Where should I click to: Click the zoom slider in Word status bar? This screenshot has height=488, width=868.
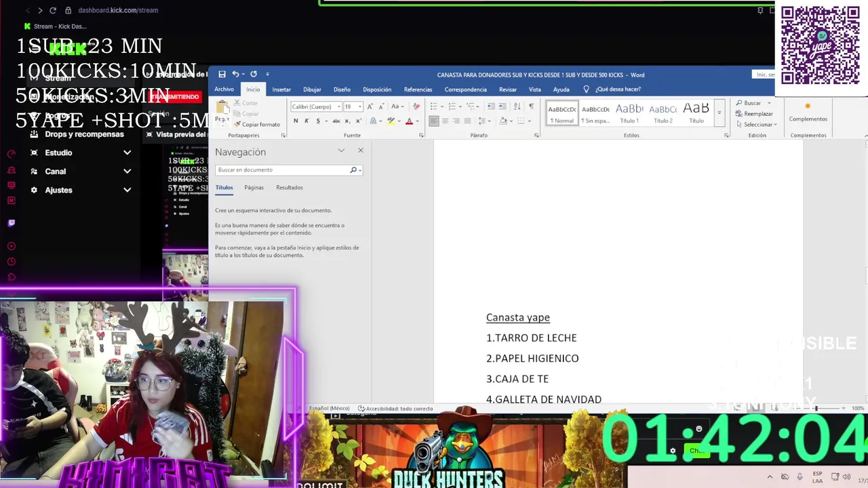coord(816,408)
